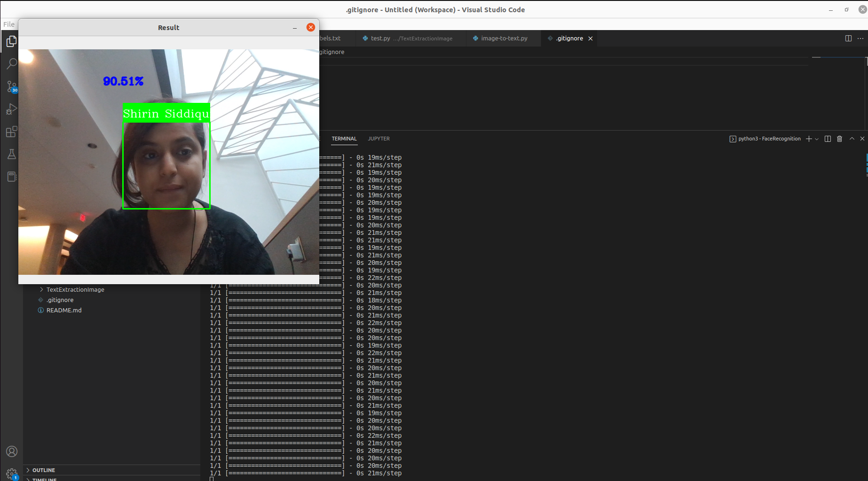
Task: Click the terminal scrollbar
Action: pos(866,164)
